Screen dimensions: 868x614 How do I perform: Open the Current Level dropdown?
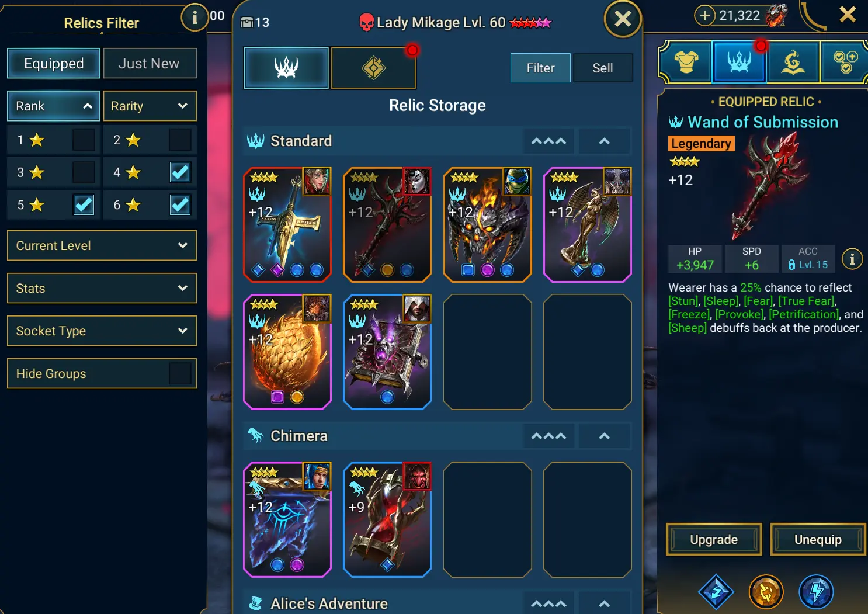[102, 245]
